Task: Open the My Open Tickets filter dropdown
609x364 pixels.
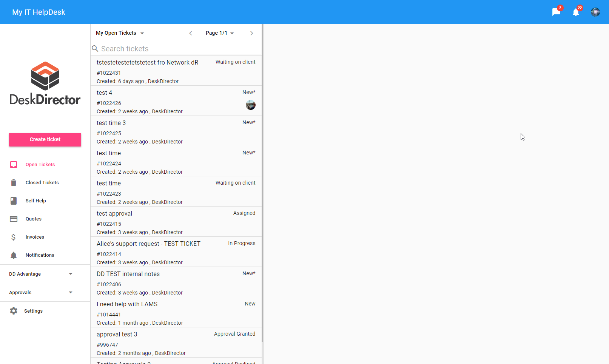Action: click(x=120, y=33)
